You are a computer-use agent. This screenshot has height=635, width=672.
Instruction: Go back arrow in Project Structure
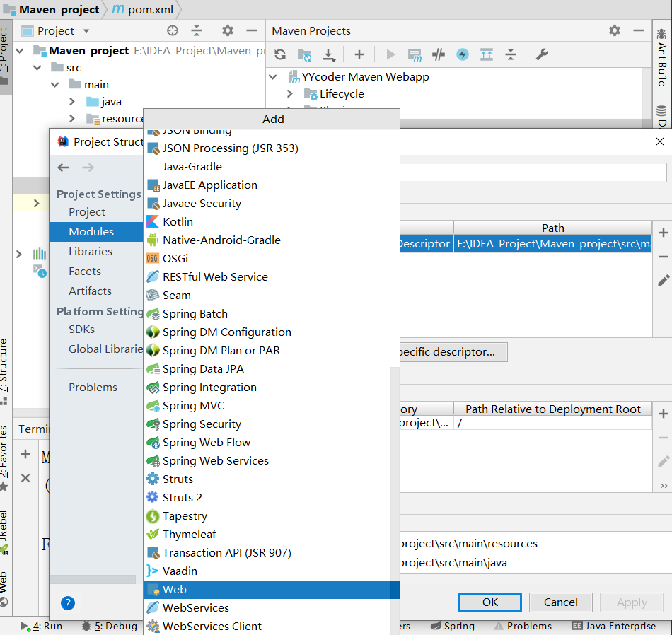click(x=64, y=168)
